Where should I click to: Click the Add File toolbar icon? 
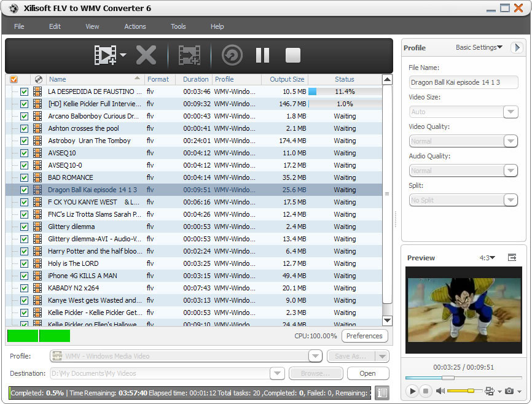click(104, 55)
